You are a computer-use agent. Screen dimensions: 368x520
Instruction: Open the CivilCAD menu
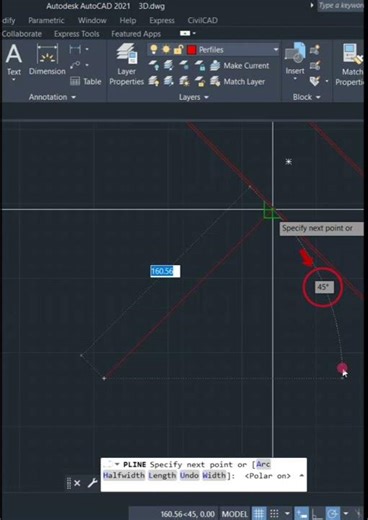click(x=202, y=20)
